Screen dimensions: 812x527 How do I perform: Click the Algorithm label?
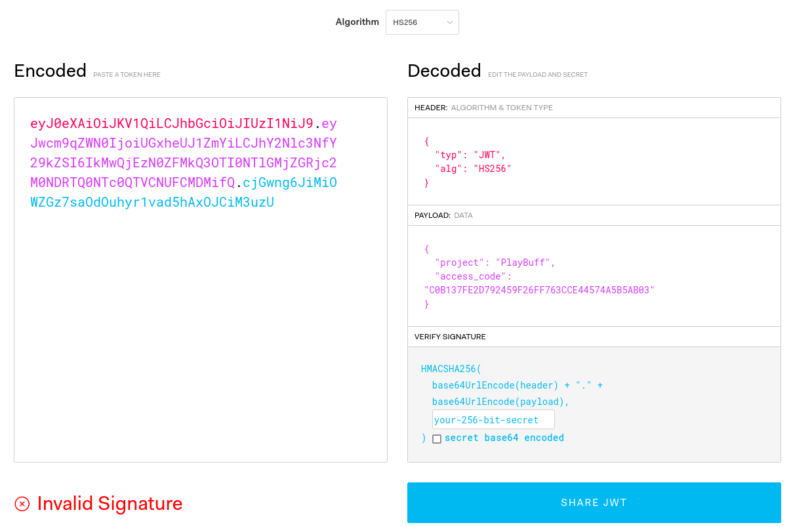(357, 22)
